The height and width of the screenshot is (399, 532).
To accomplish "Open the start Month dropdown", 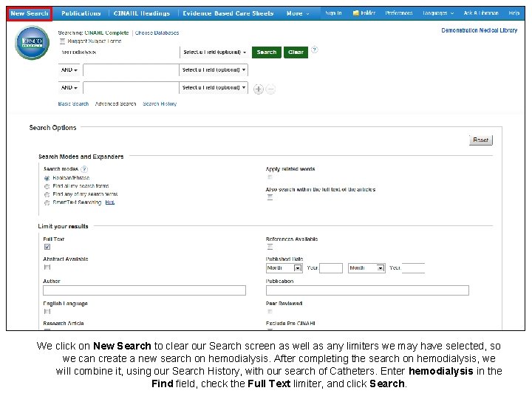I will click(x=284, y=268).
